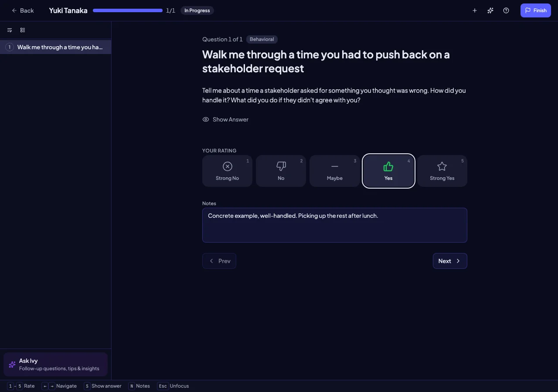Click the 1/1 progress counter
558x392 pixels.
[170, 10]
